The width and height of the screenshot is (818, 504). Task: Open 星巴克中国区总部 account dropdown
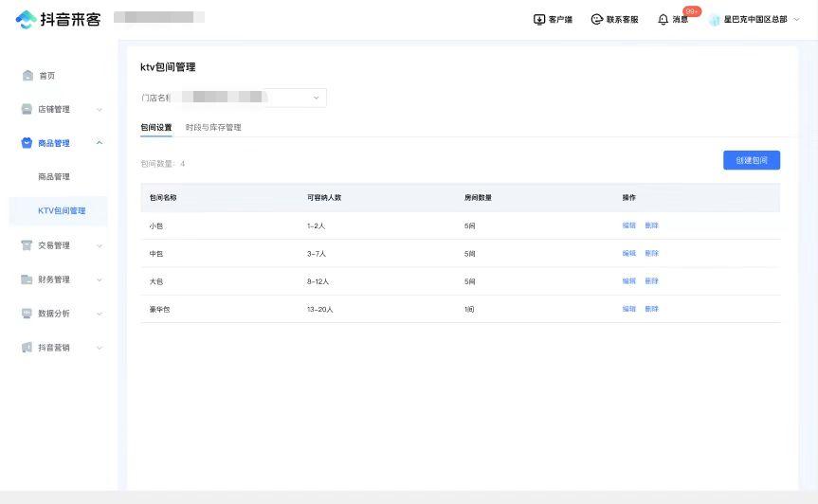(795, 19)
